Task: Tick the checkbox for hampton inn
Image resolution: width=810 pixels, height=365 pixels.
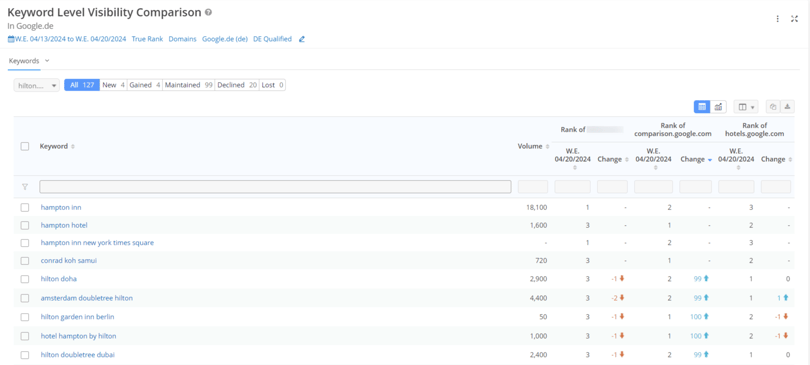Action: [25, 208]
